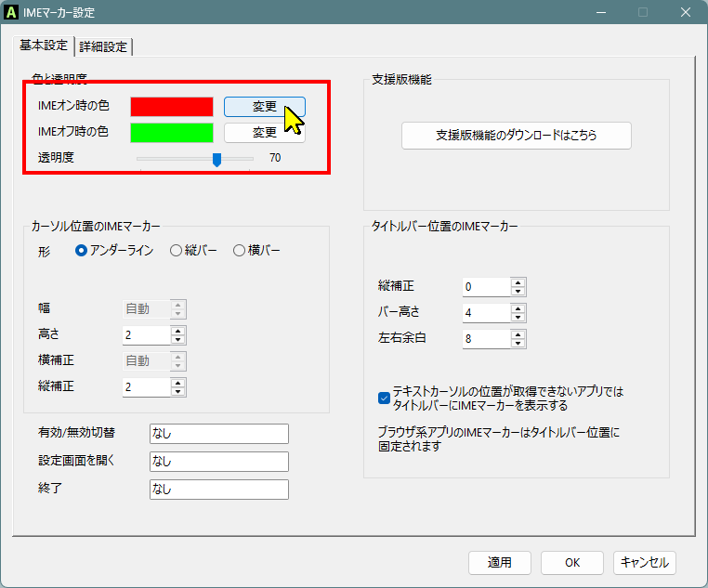Image resolution: width=708 pixels, height=588 pixels.
Task: Increase cursor 縦補正 with up arrow
Action: point(177,383)
